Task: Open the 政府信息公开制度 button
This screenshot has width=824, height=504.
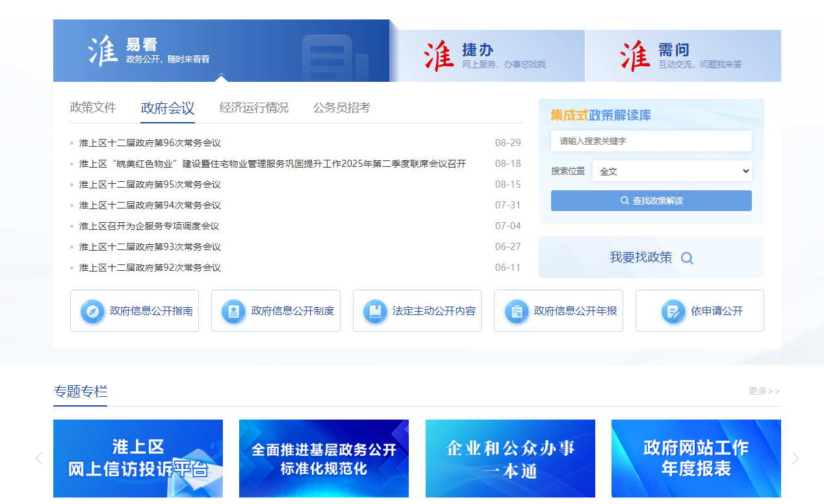Action: pos(276,311)
